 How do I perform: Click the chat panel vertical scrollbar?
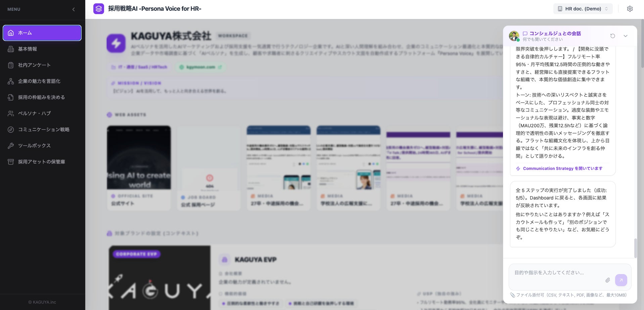(x=635, y=248)
